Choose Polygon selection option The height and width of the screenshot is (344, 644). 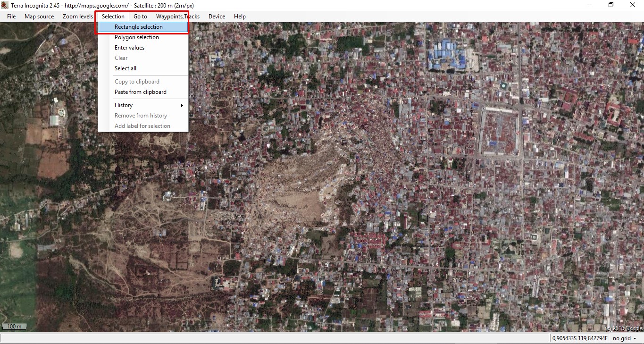pos(136,37)
